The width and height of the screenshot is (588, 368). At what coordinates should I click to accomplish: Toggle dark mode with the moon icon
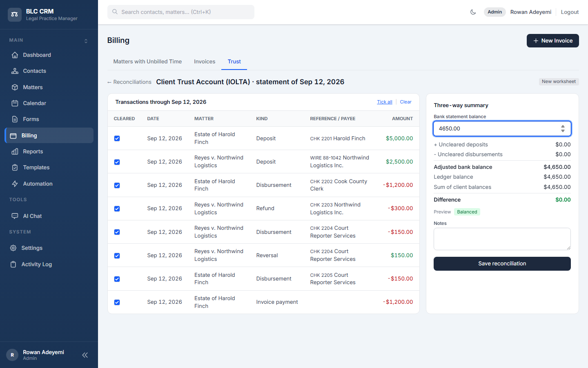coord(473,12)
